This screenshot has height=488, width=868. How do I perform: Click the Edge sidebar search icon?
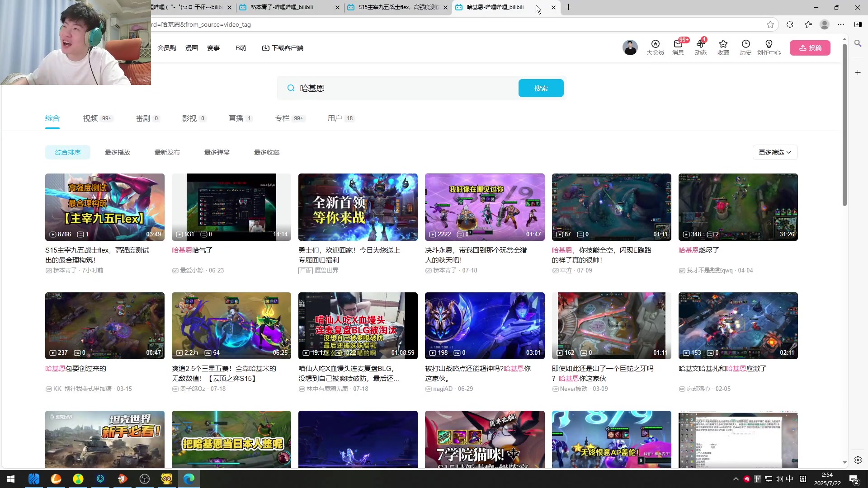(x=858, y=43)
